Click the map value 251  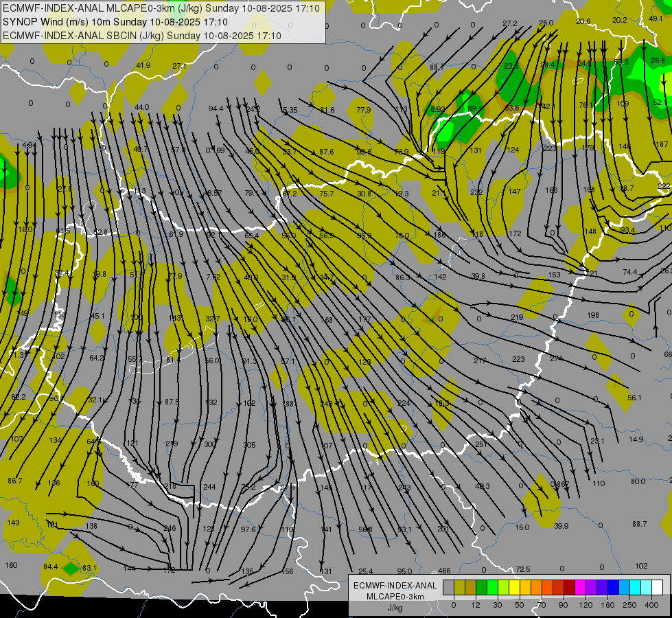[x=481, y=444]
